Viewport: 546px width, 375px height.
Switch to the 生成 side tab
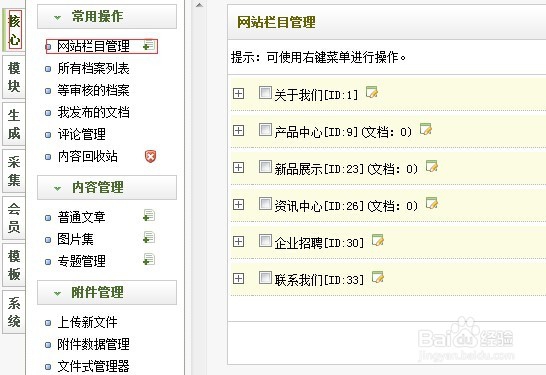(14, 124)
